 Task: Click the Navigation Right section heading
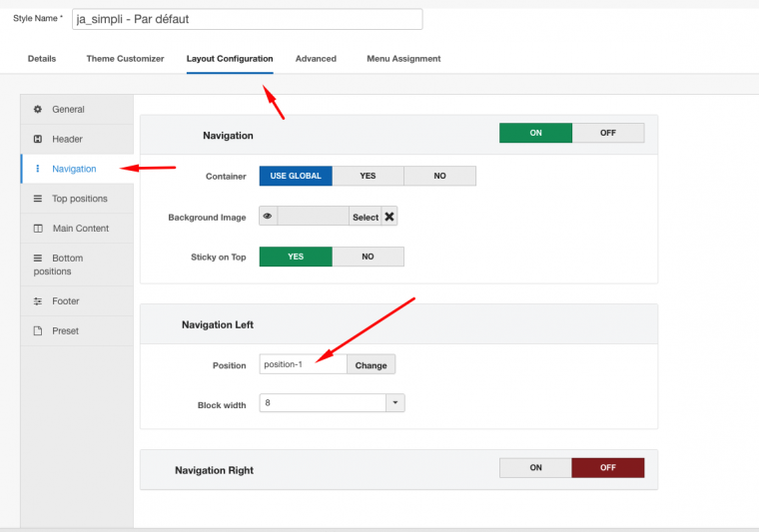click(x=214, y=470)
